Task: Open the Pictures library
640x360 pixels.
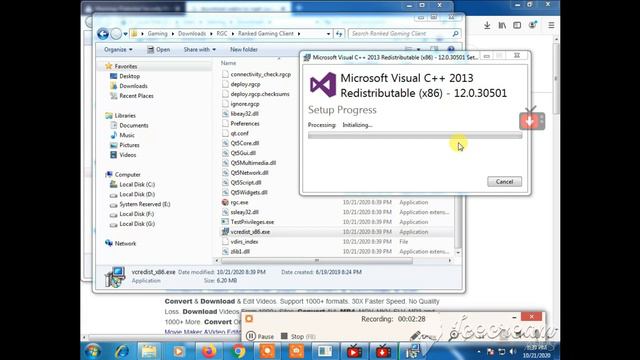Action: pyautogui.click(x=129, y=145)
